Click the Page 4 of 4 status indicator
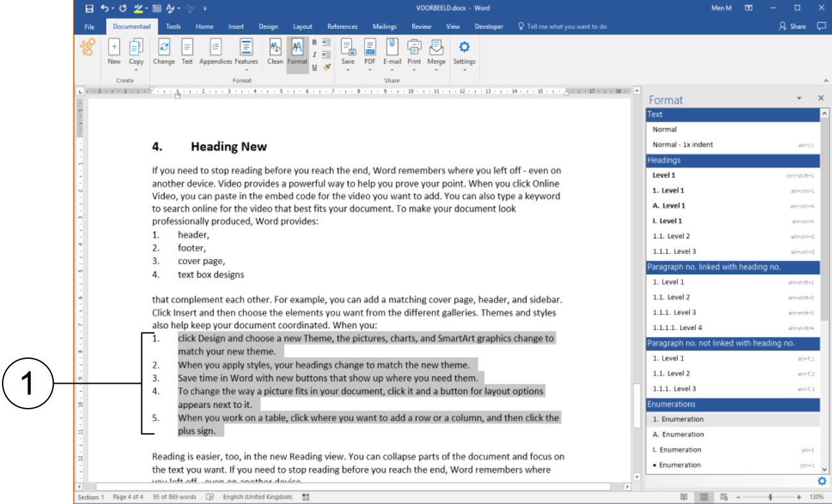Screen dimensions: 832x504 pyautogui.click(x=128, y=497)
